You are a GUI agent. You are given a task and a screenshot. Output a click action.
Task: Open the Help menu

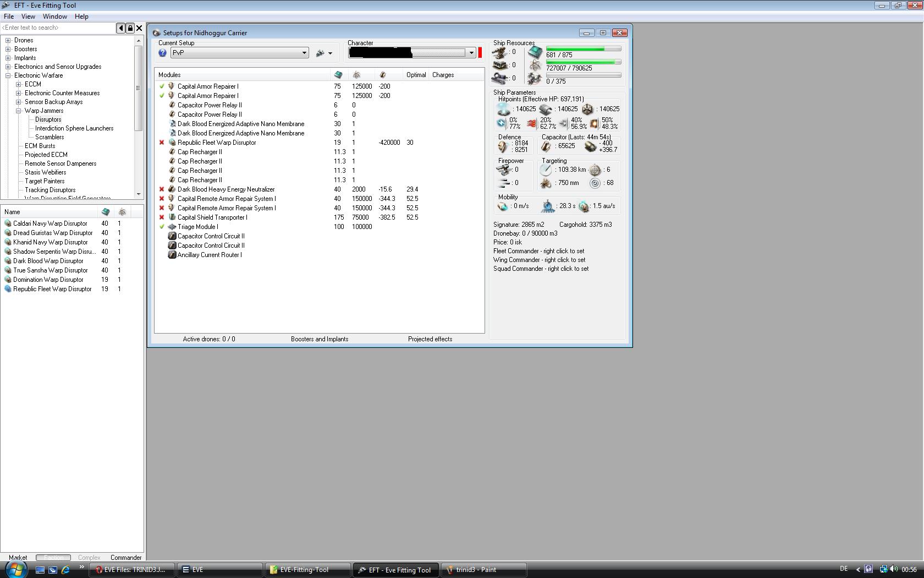81,17
